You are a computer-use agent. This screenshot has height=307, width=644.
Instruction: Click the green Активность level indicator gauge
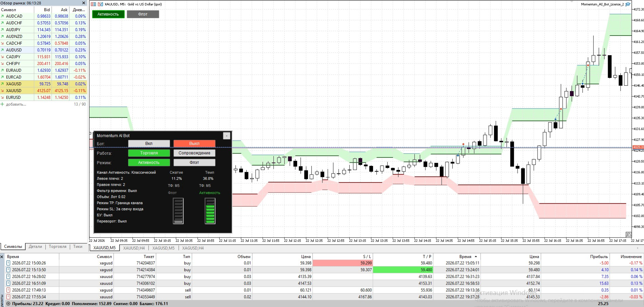(210, 211)
